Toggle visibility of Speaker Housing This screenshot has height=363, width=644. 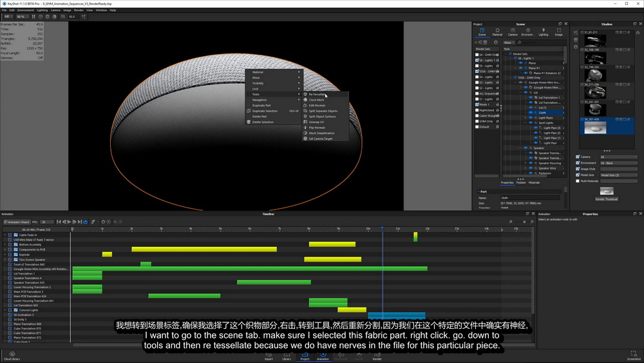531,163
